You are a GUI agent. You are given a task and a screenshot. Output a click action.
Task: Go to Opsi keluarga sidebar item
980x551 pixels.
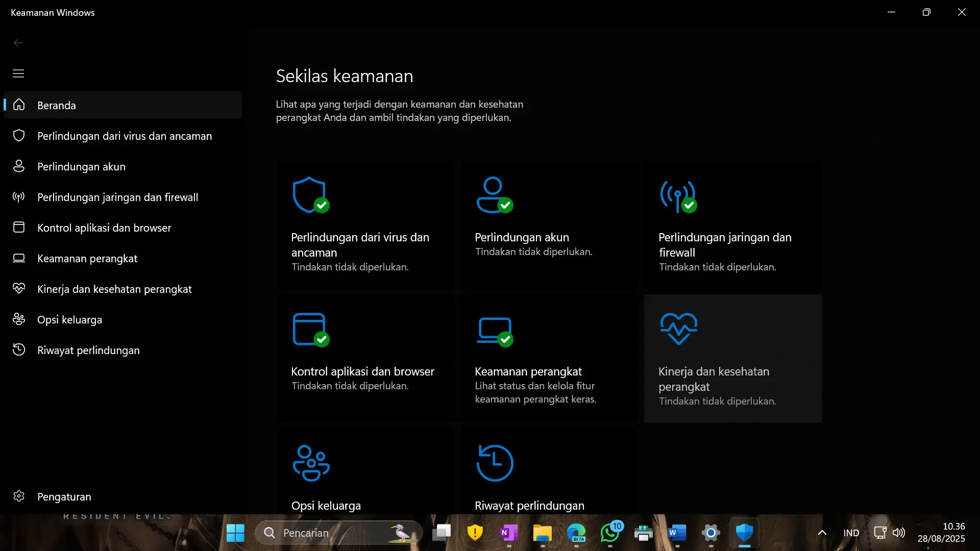pyautogui.click(x=123, y=319)
